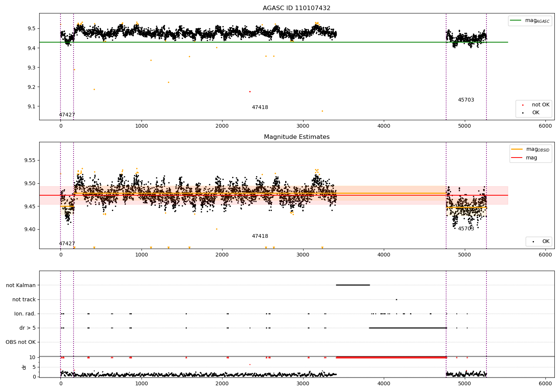Select the mag OBSID legend label
The height and width of the screenshot is (392, 560).
(538, 149)
